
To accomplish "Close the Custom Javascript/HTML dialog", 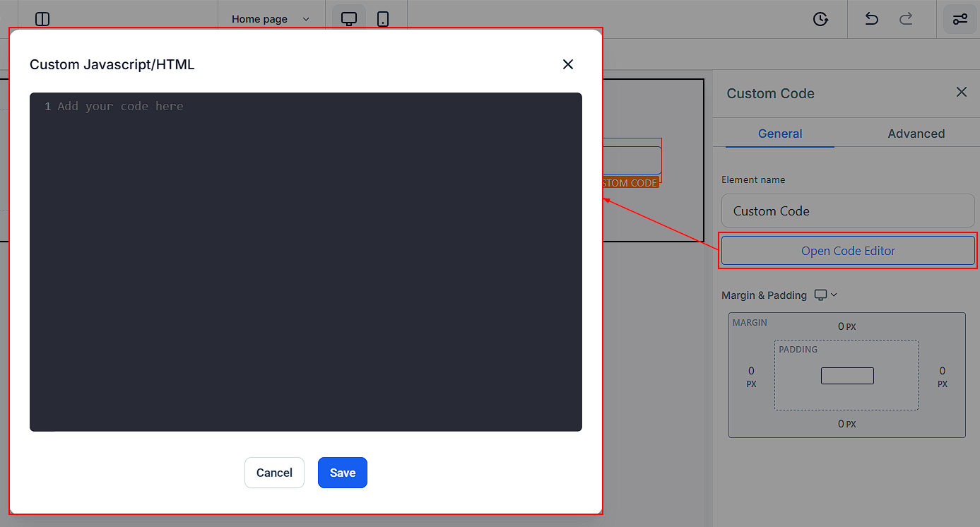I will click(567, 64).
